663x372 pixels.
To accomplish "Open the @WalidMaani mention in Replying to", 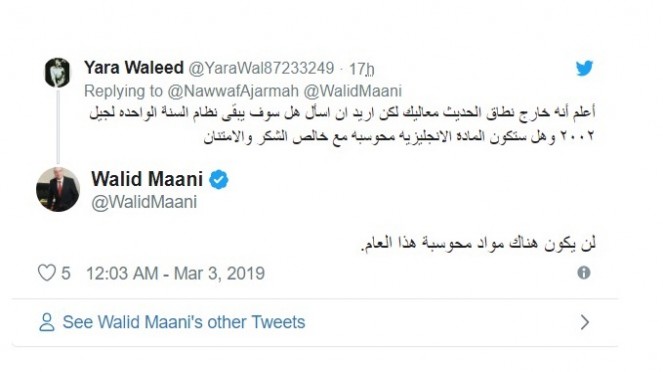I will coord(352,91).
